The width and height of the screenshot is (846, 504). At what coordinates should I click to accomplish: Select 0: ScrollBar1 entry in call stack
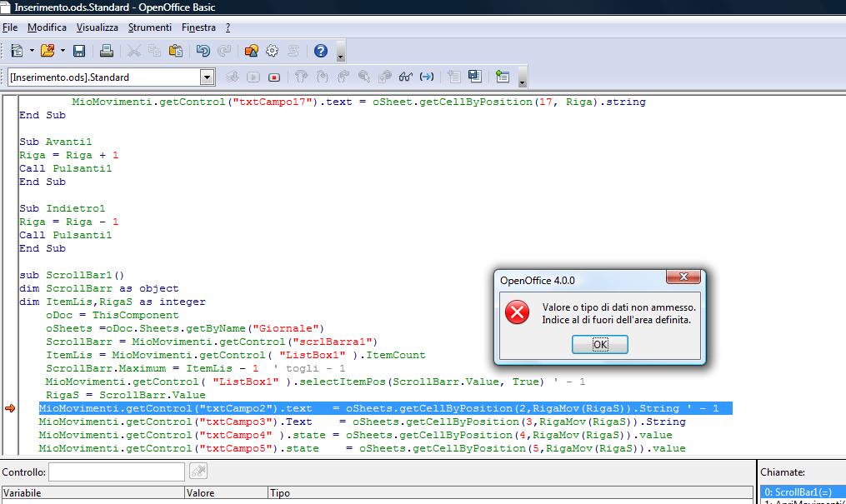pos(800,492)
